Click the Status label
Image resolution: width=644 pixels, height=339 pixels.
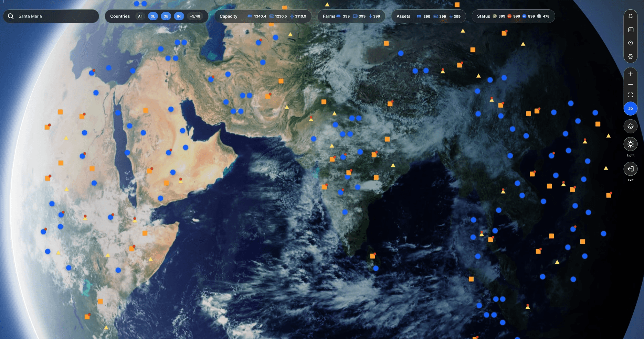click(484, 16)
